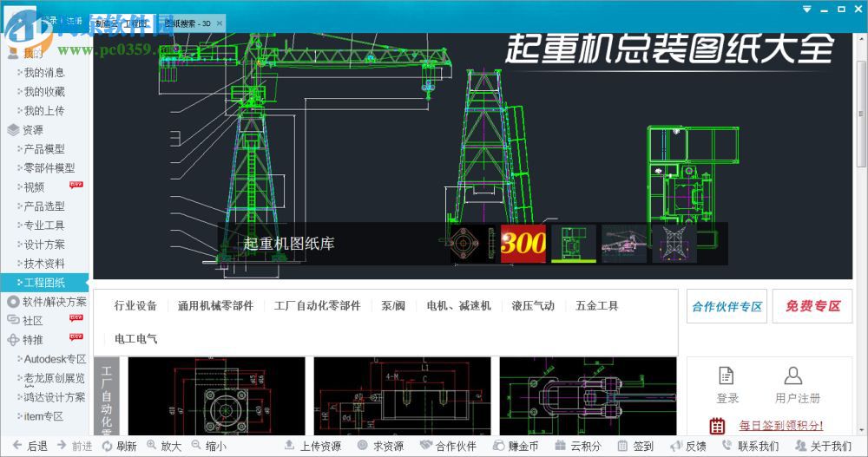Open item专区 in the sidebar
This screenshot has width=868, height=457.
click(44, 416)
